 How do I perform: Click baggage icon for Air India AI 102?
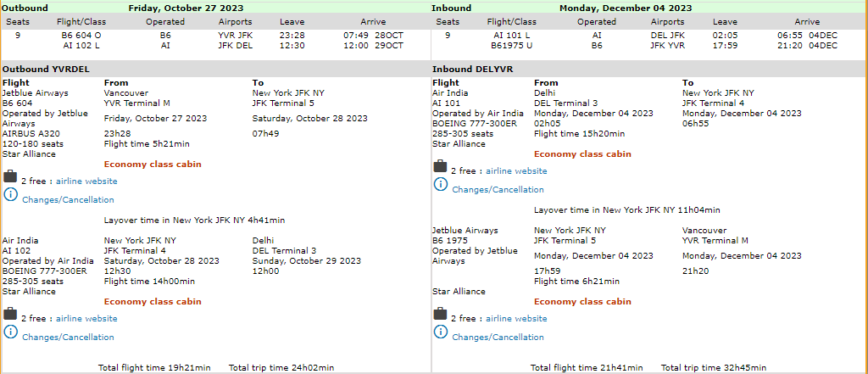(10, 314)
